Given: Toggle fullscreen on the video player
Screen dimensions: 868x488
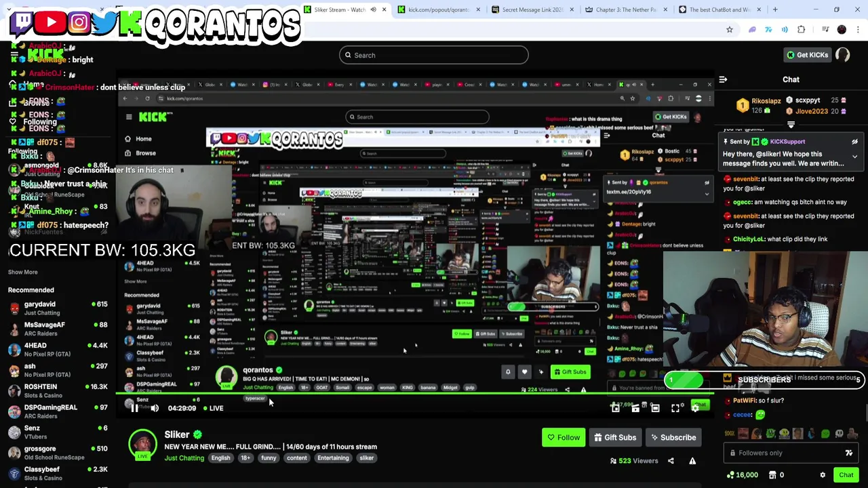Looking at the screenshot, I should 675,408.
